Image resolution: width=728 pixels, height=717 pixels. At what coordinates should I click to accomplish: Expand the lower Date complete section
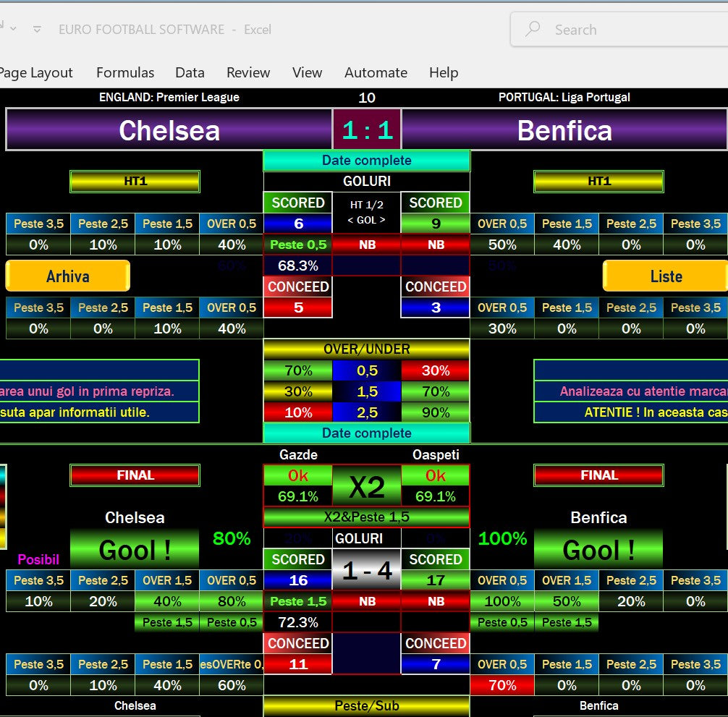366,432
